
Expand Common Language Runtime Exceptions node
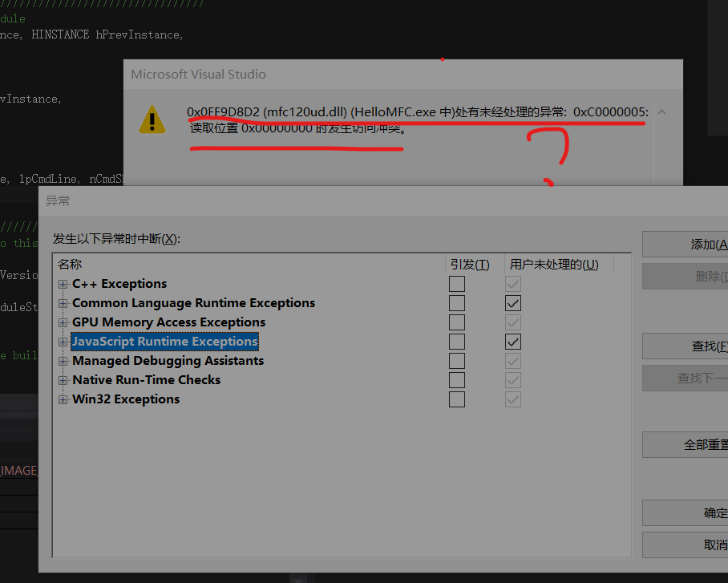(x=63, y=303)
